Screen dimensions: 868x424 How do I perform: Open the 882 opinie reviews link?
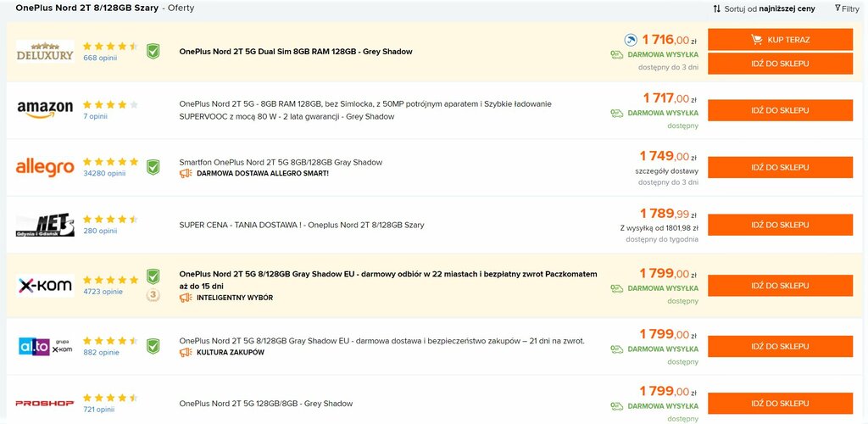point(102,353)
